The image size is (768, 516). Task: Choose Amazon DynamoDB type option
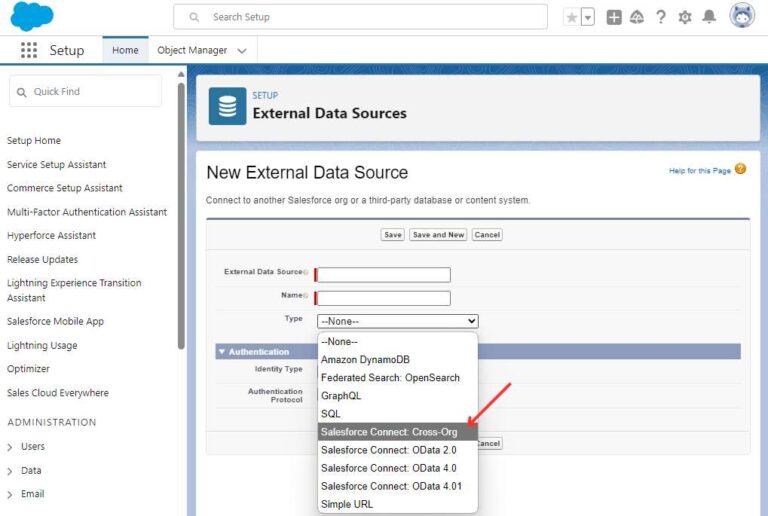coord(398,360)
